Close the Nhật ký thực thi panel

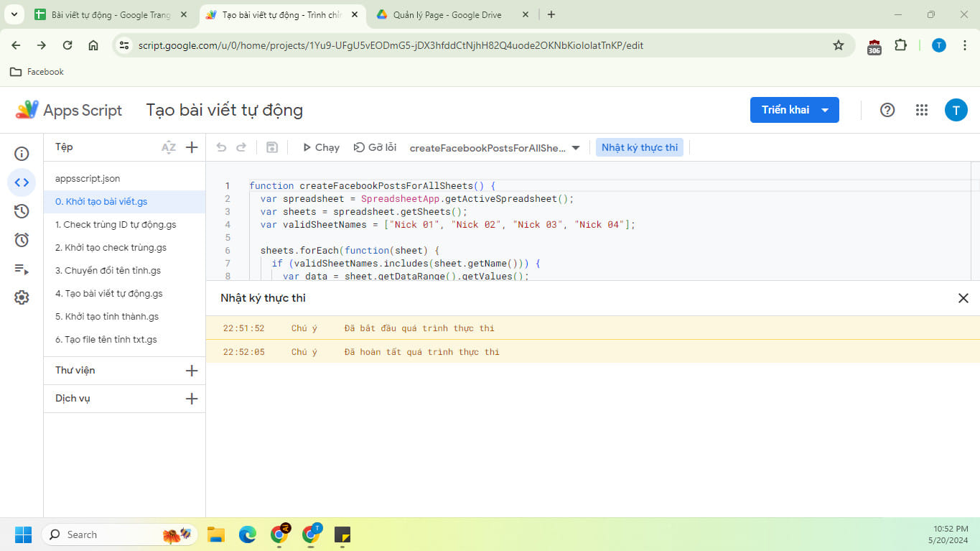(x=963, y=298)
